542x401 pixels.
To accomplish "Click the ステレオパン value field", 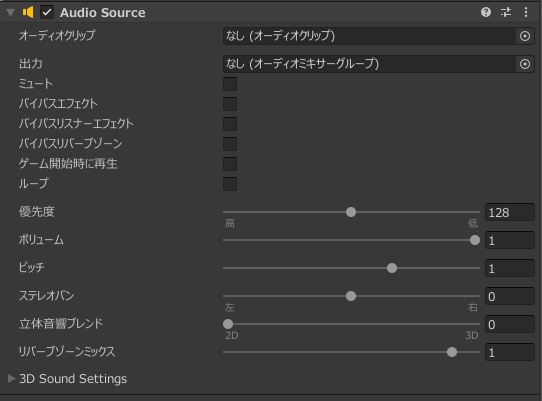I will pyautogui.click(x=510, y=296).
